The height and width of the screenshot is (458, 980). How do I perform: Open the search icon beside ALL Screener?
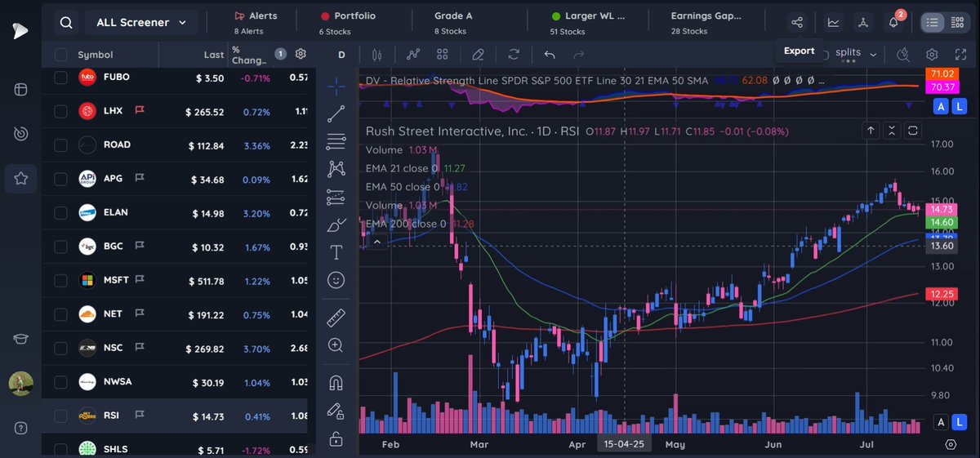(x=66, y=23)
